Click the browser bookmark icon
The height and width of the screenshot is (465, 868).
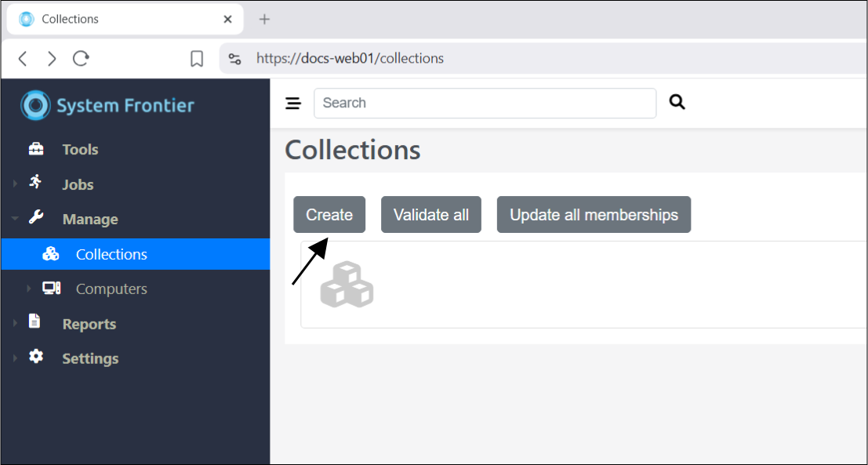point(197,59)
